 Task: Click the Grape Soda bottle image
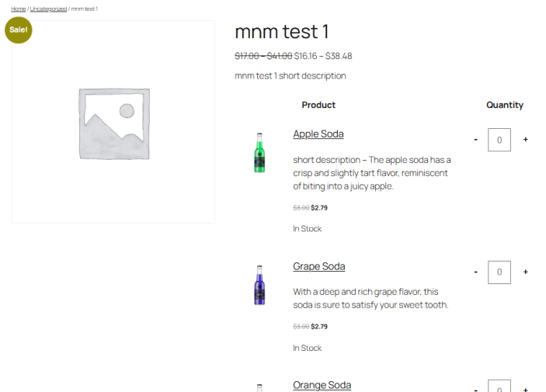259,285
